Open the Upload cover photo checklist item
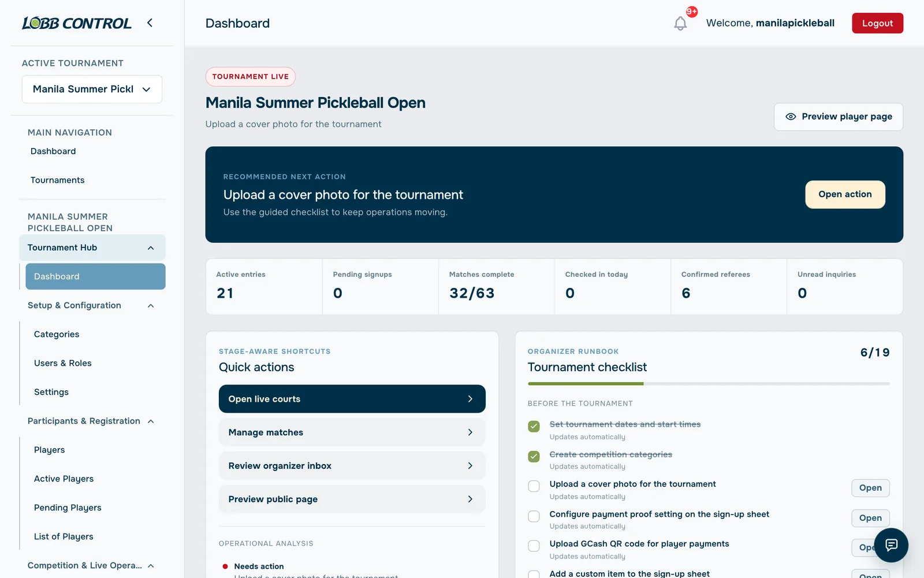 [x=870, y=488]
